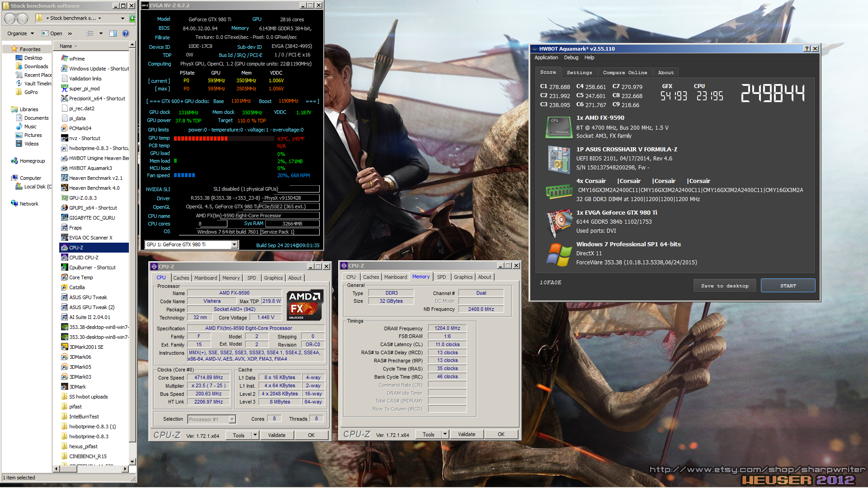Click the Core Speed value field in CPU-Z

208,378
